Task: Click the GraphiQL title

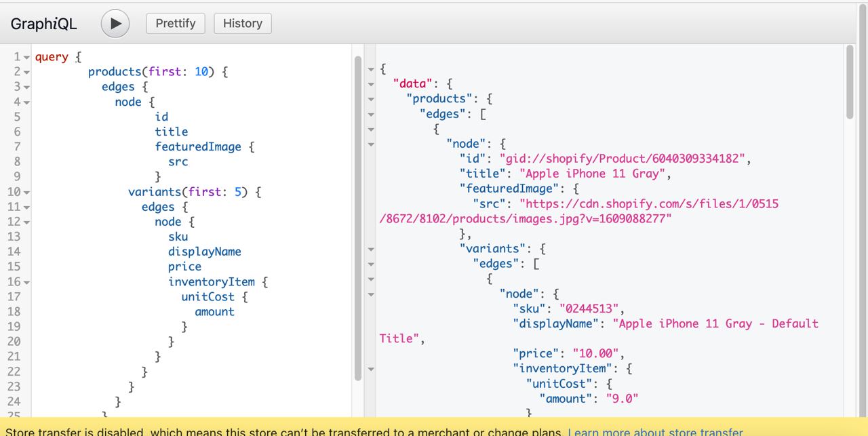Action: coord(44,24)
